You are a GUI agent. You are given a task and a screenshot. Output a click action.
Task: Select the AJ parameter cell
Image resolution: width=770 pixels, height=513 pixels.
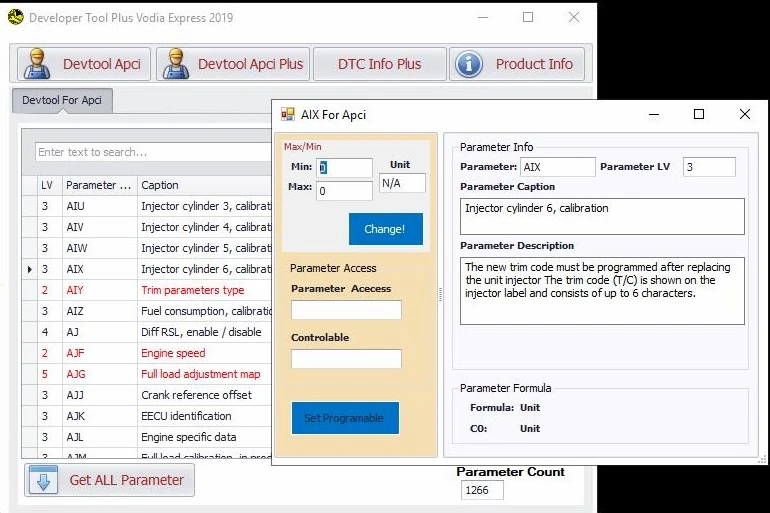pyautogui.click(x=100, y=332)
